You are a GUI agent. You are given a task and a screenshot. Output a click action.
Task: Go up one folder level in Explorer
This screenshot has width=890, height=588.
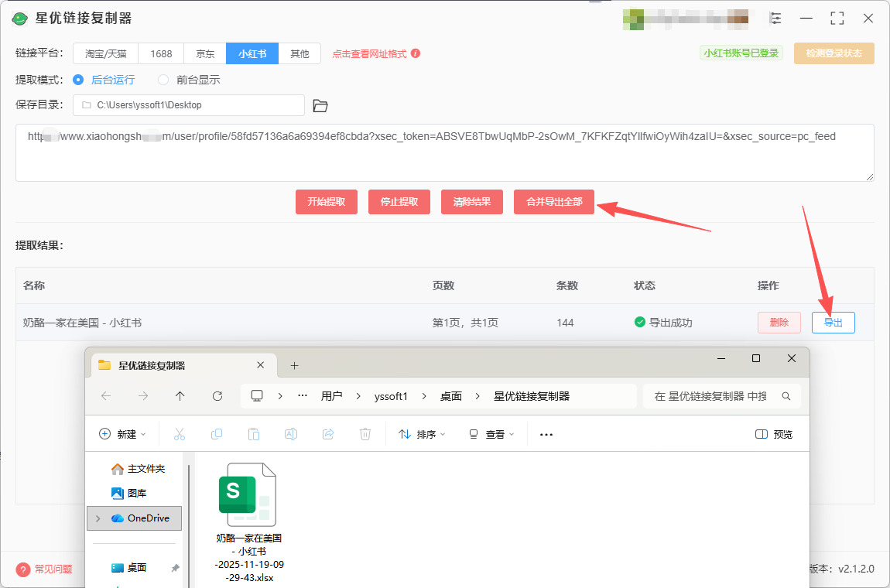[180, 396]
